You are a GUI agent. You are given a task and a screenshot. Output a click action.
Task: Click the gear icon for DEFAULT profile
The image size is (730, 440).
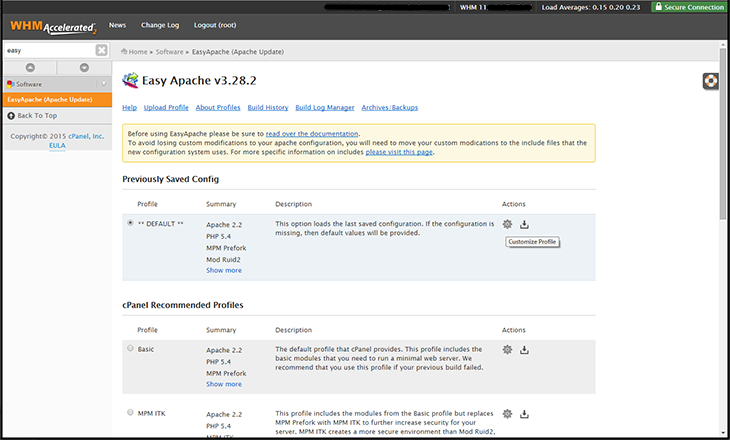507,224
